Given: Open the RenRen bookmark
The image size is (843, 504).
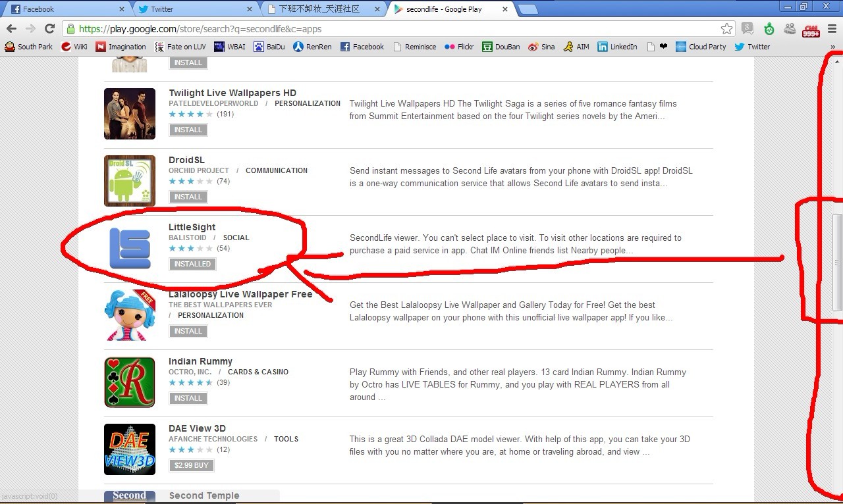Looking at the screenshot, I should pos(313,47).
